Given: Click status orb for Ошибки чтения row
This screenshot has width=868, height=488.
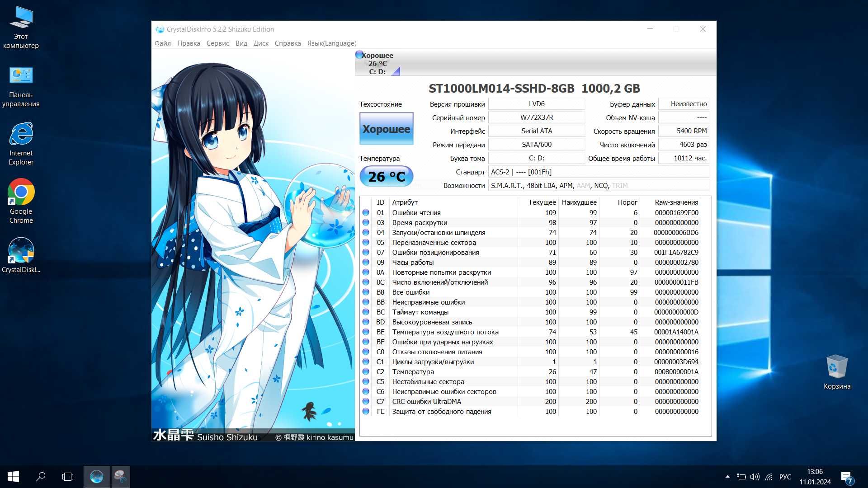Looking at the screenshot, I should (x=366, y=213).
